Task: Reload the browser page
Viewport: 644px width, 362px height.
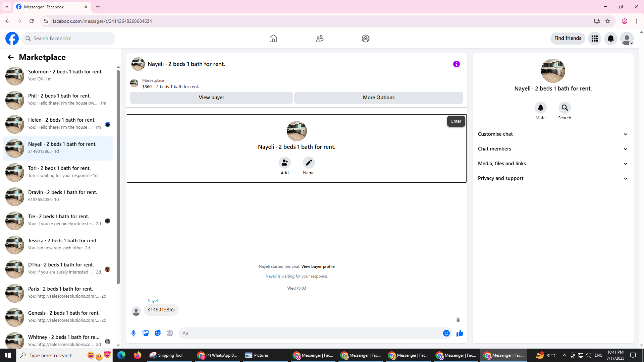Action: [32, 21]
